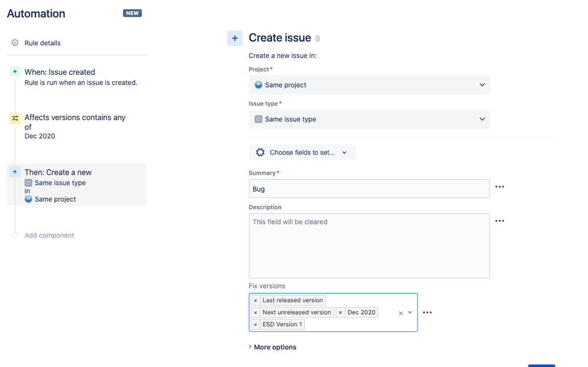Remove the 'Next unreleased version' tag
Image resolution: width=588 pixels, height=367 pixels.
tap(255, 312)
